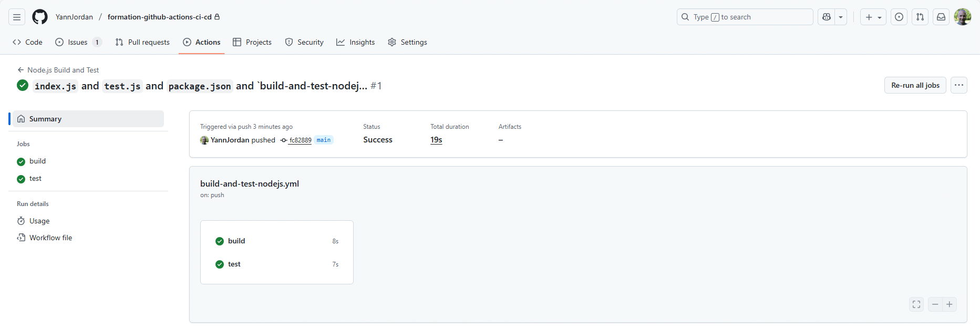Image resolution: width=980 pixels, height=328 pixels.
Task: Go back to Node.js Build and Test
Action: click(x=58, y=70)
